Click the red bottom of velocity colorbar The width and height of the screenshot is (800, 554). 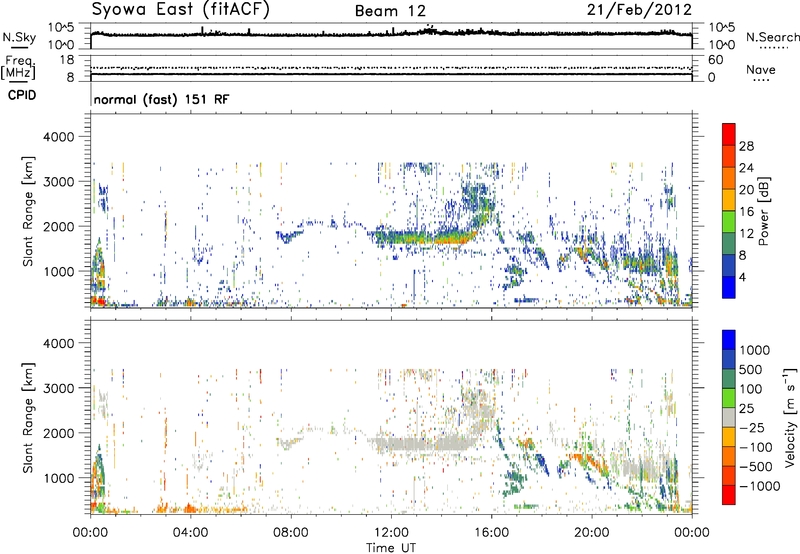pyautogui.click(x=729, y=495)
